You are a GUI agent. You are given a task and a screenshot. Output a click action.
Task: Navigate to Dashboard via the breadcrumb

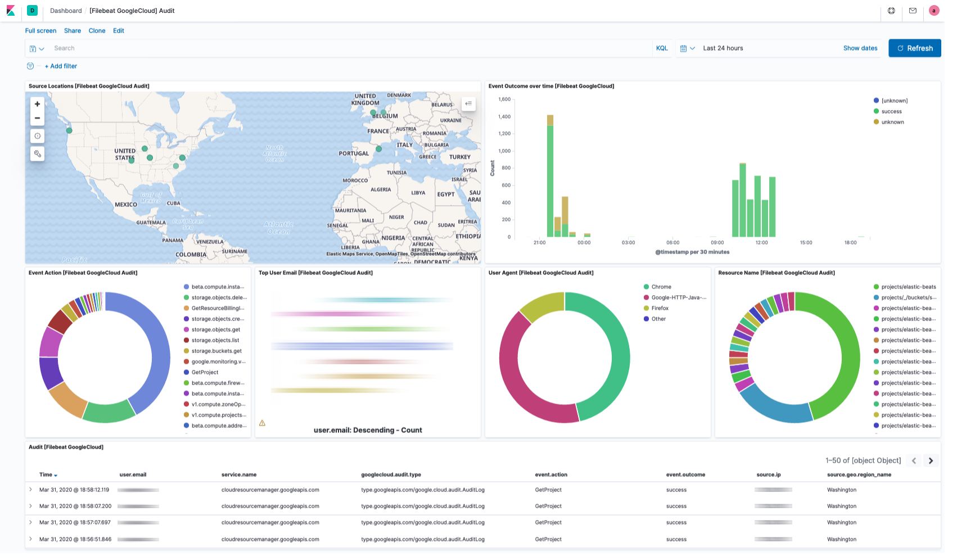pos(65,10)
